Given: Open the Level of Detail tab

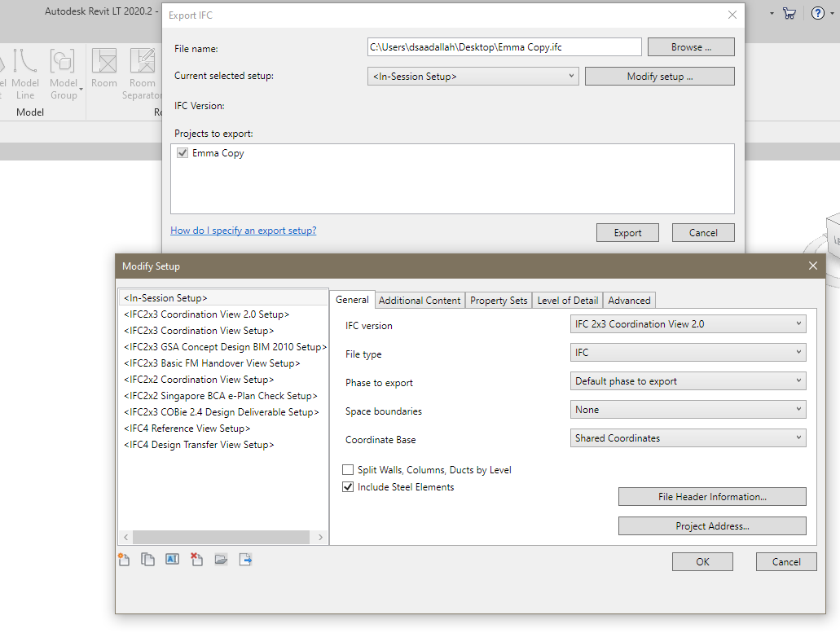Looking at the screenshot, I should (x=567, y=300).
